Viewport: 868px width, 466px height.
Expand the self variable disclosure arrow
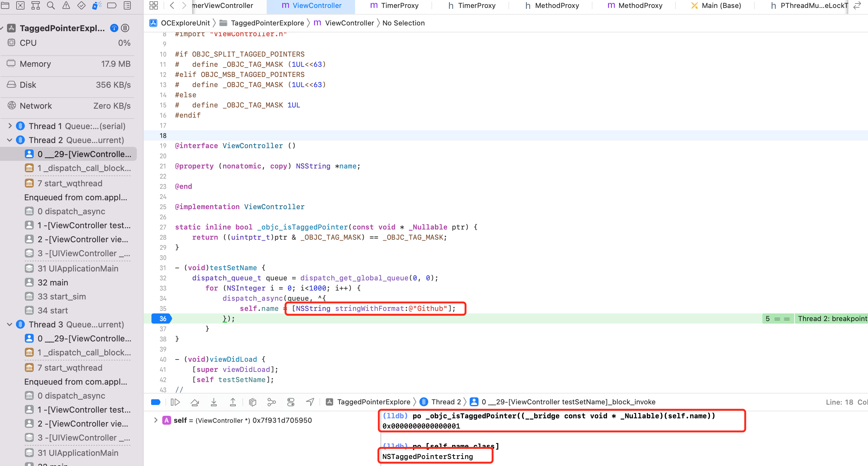tap(156, 420)
